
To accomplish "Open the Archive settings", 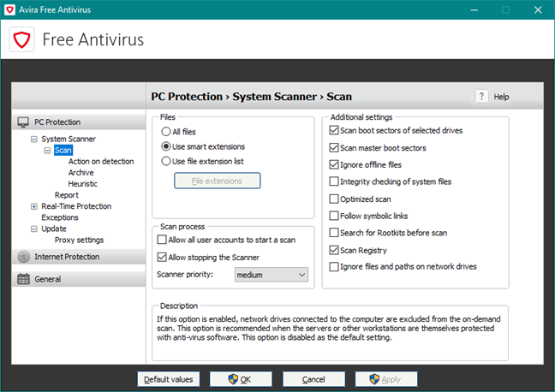I will point(81,173).
